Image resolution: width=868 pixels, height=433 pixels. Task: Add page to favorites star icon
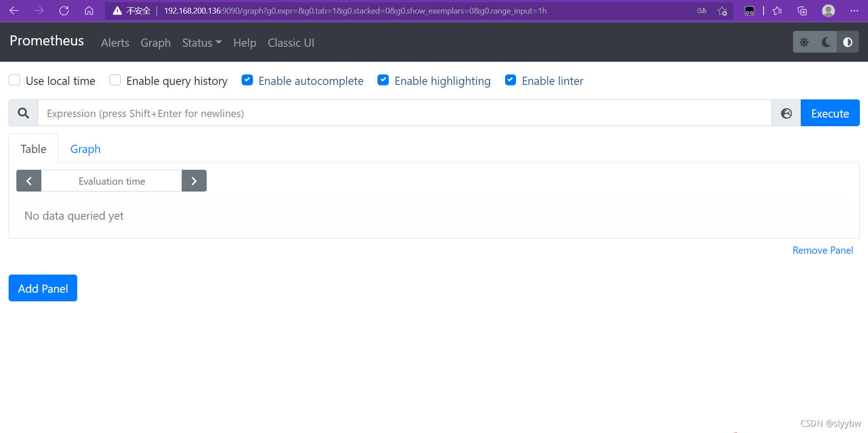[x=722, y=11]
